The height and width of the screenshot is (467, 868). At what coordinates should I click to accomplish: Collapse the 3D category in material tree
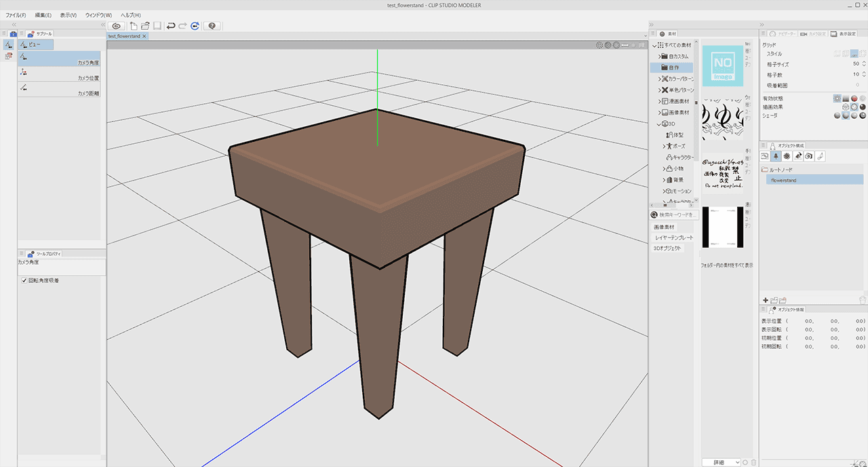click(658, 124)
